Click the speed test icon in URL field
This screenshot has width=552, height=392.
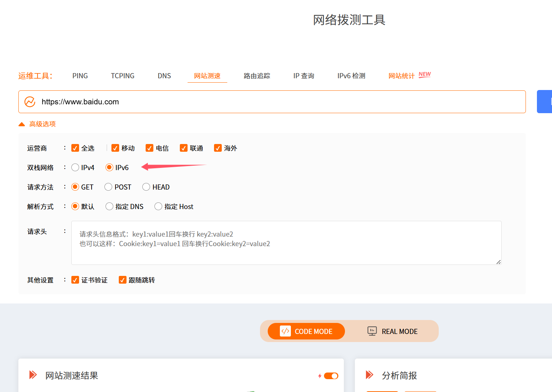30,102
